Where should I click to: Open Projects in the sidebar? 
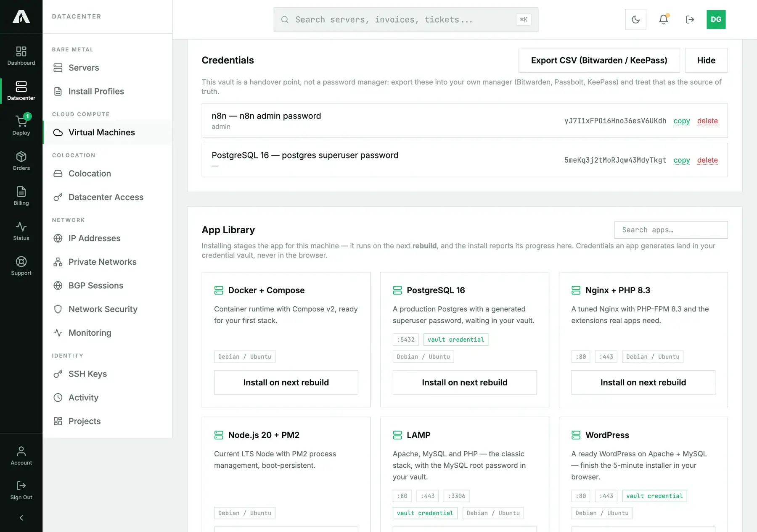click(107, 421)
